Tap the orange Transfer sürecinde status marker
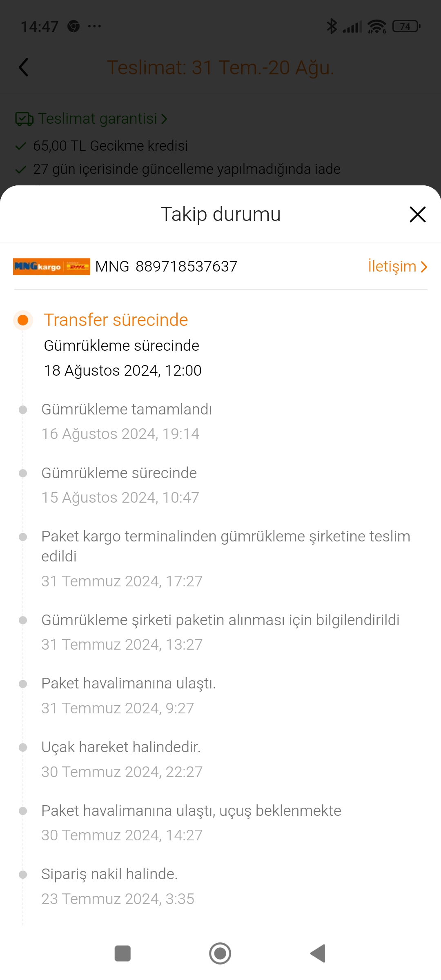Image resolution: width=441 pixels, height=980 pixels. pyautogui.click(x=23, y=320)
